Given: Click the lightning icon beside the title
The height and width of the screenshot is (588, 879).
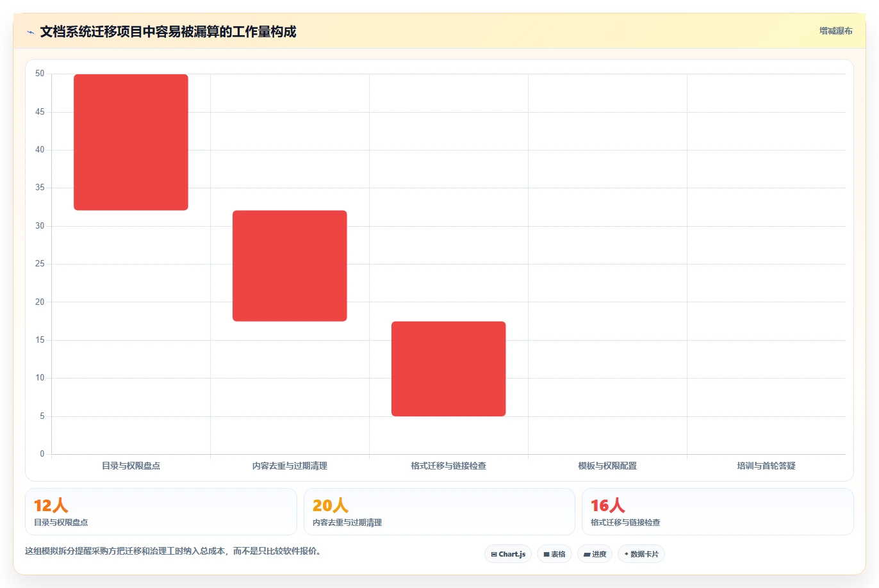Looking at the screenshot, I should (x=30, y=32).
